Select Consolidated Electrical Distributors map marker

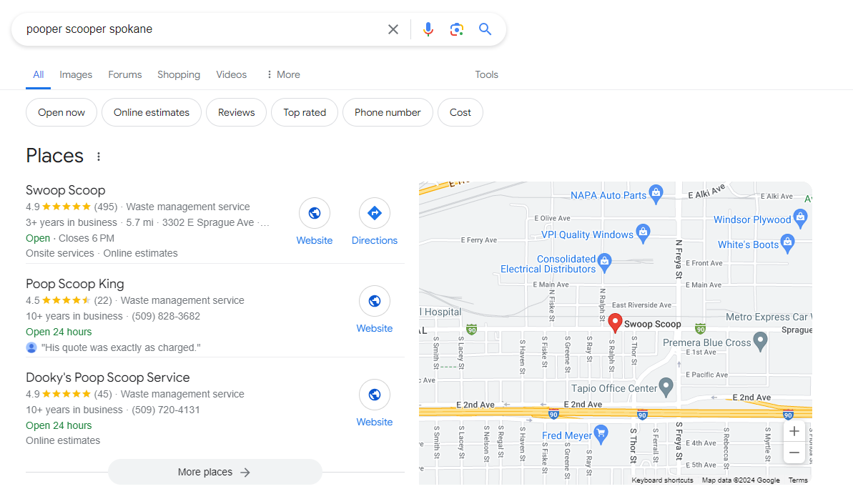click(604, 262)
